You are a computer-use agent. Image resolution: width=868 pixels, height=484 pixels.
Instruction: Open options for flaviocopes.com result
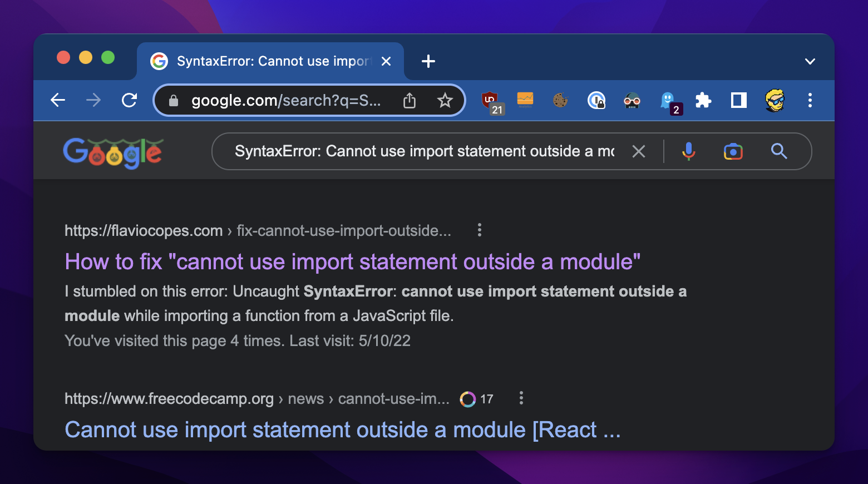pyautogui.click(x=479, y=230)
